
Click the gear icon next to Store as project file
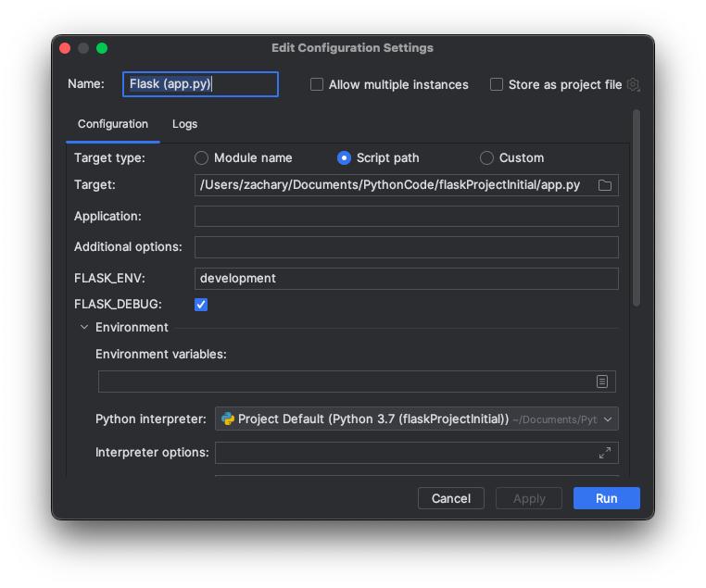(634, 84)
